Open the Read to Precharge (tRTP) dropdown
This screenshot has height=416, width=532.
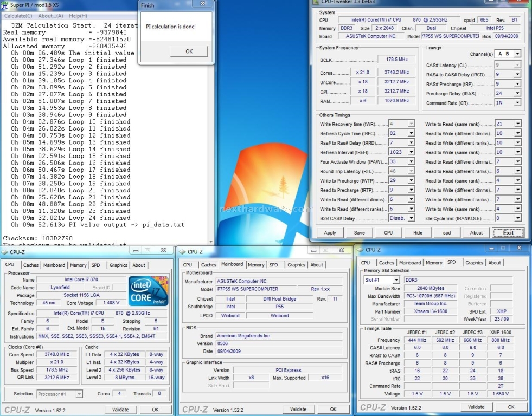pos(411,190)
